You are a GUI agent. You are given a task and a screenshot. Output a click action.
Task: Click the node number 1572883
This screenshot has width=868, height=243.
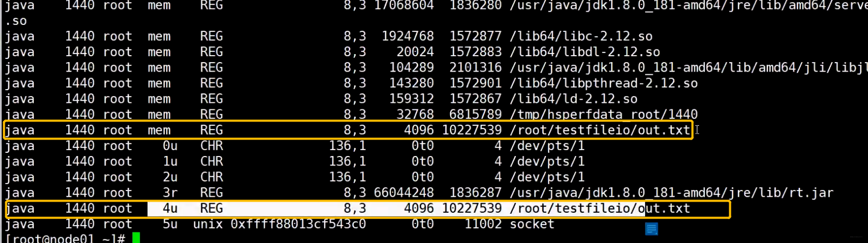[476, 52]
